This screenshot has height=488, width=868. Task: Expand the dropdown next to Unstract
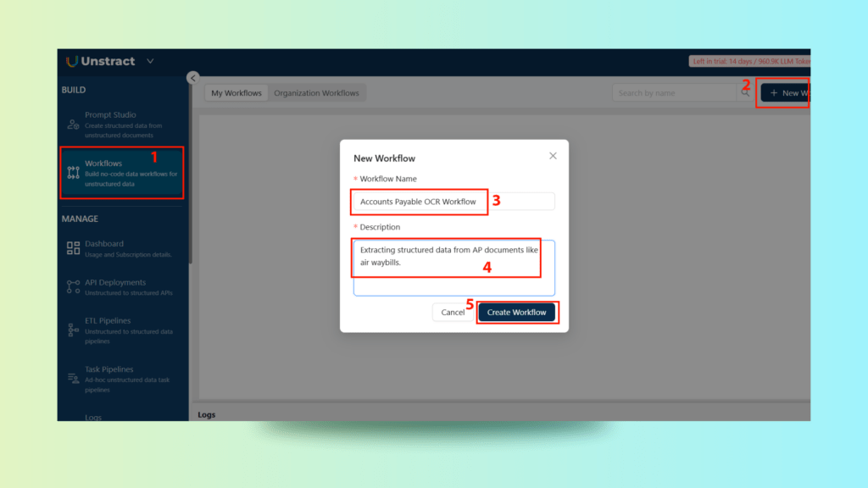(x=150, y=61)
